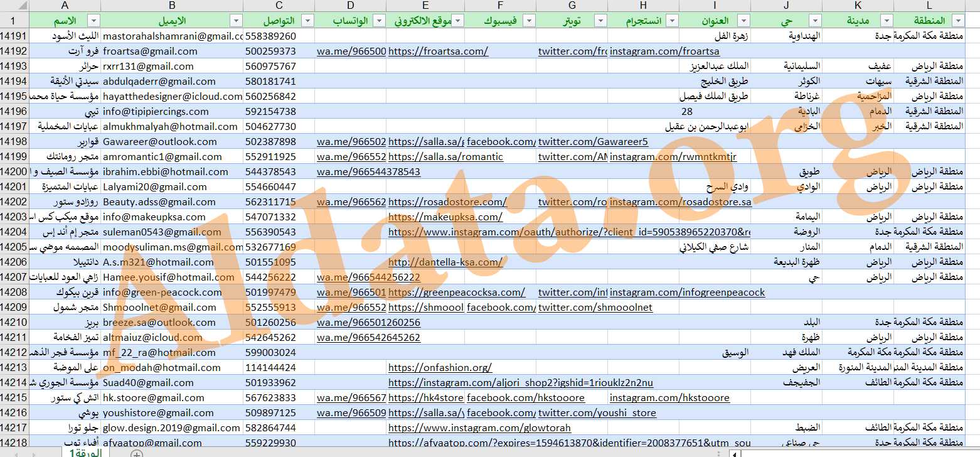Open the filter dropdown for المنطقة column
The image size is (980, 457).
coord(958,21)
